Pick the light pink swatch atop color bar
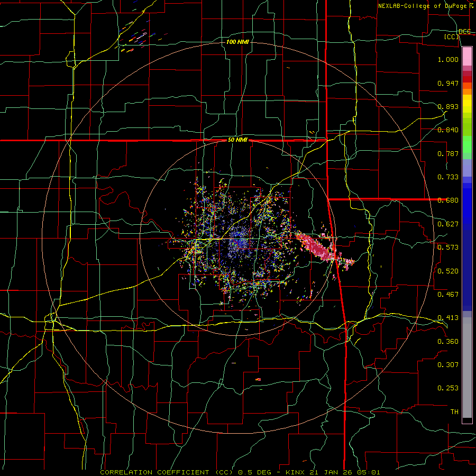Screen dimensions: 476x476 point(467,56)
